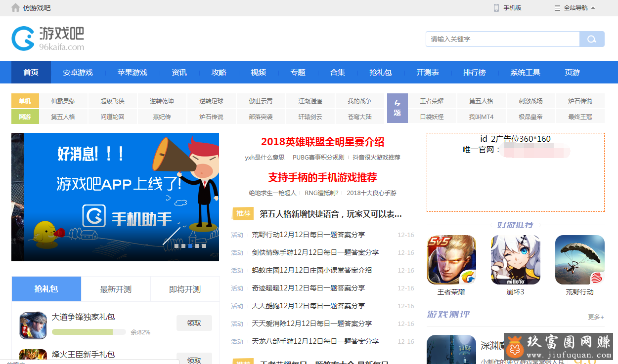The width and height of the screenshot is (618, 364).
Task: Click the 游戏吧 site logo
Action: 48,39
